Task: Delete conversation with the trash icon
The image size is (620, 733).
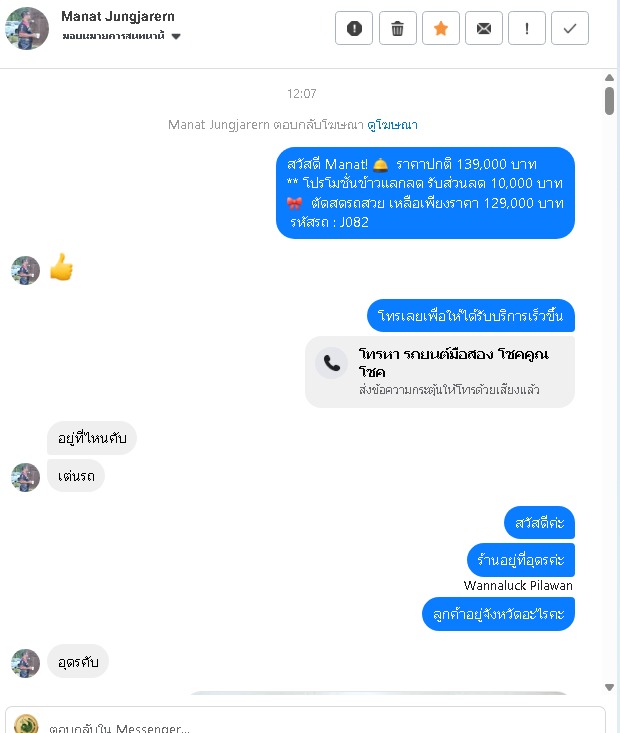Action: (397, 29)
